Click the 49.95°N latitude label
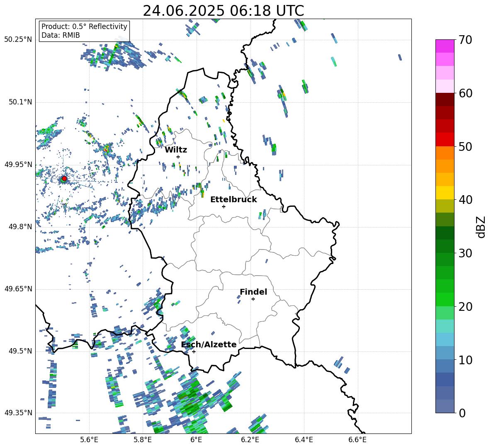The image size is (491, 448). click(18, 164)
